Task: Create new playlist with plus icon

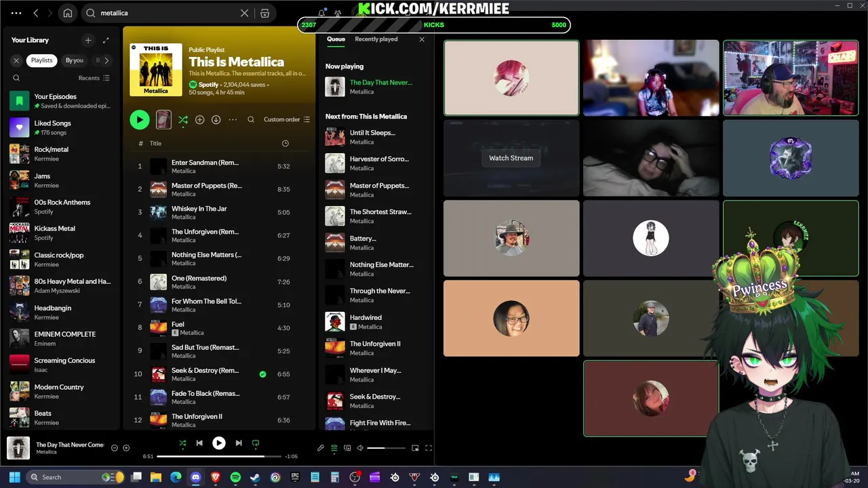Action: [x=88, y=40]
